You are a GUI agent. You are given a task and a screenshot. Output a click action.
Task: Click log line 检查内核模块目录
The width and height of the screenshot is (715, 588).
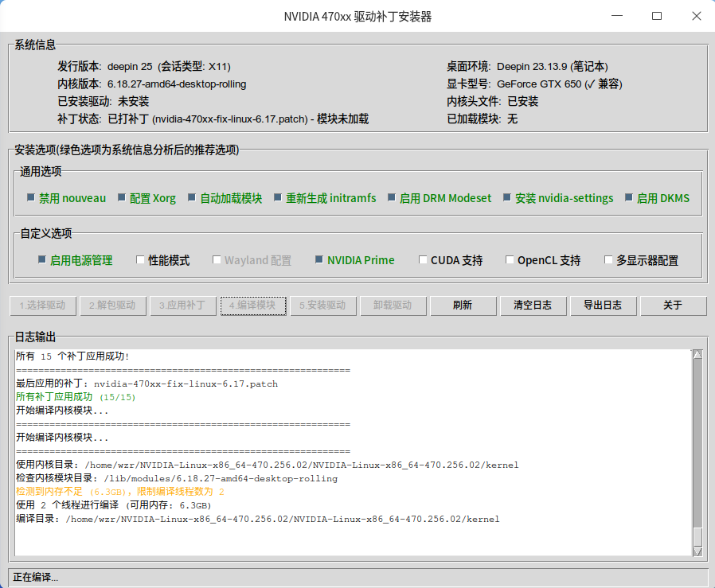177,479
